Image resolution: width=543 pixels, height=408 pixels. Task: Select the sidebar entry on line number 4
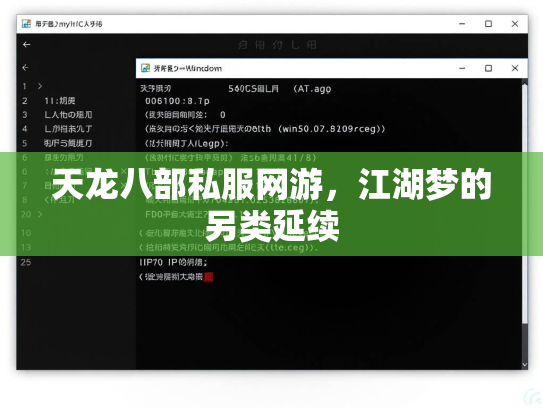tap(68, 129)
